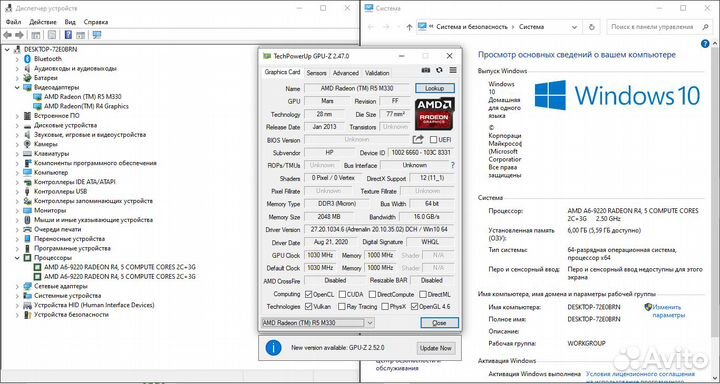Open the GPU selection dropdown AMD Radeon R5 M330
The image size is (720, 384).
click(317, 323)
